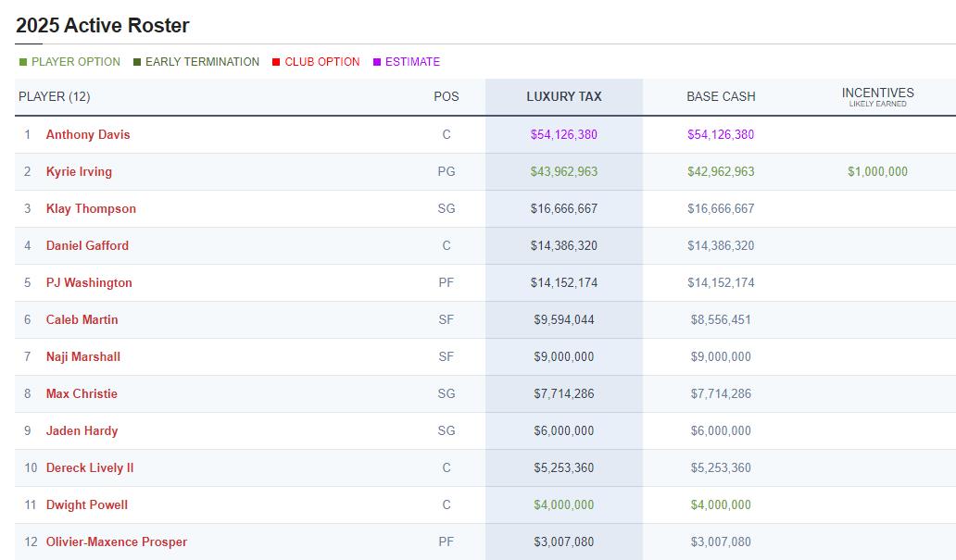
Task: Open Kyrie Irving player link
Action: coord(80,172)
